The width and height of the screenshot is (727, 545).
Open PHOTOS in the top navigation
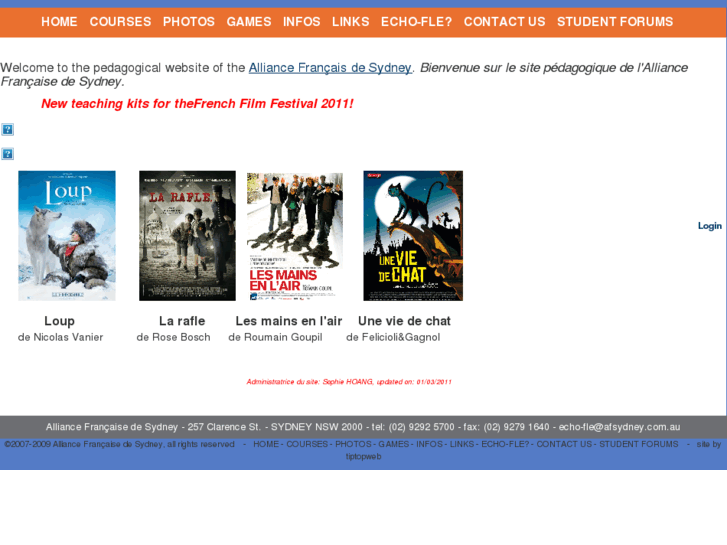point(189,22)
